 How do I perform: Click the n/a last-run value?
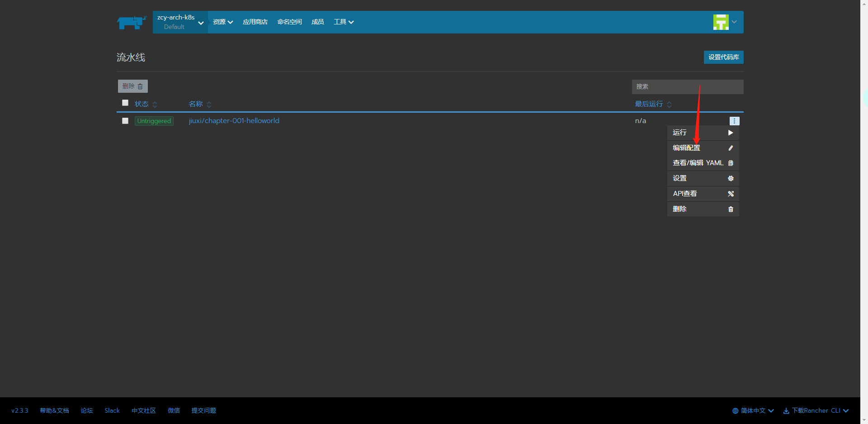(641, 121)
